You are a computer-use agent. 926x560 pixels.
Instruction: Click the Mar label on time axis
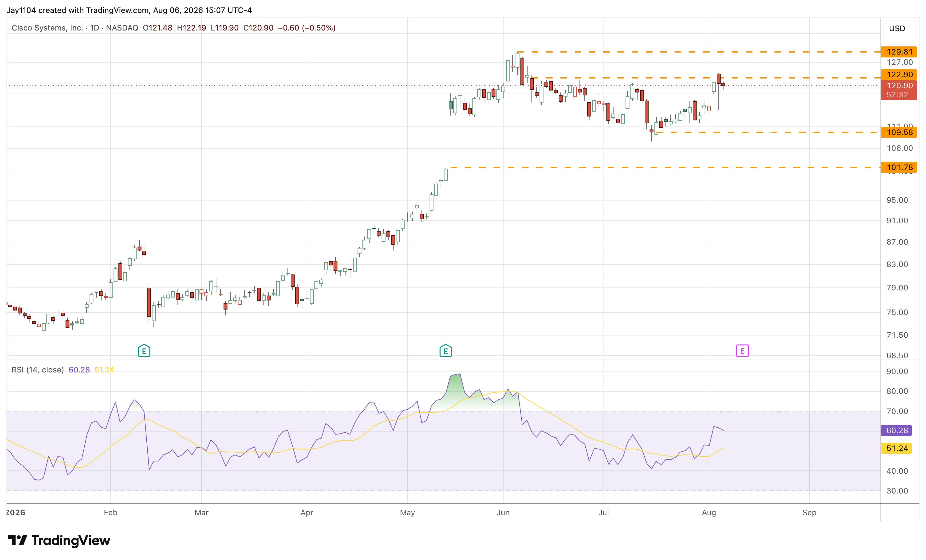[x=201, y=513]
